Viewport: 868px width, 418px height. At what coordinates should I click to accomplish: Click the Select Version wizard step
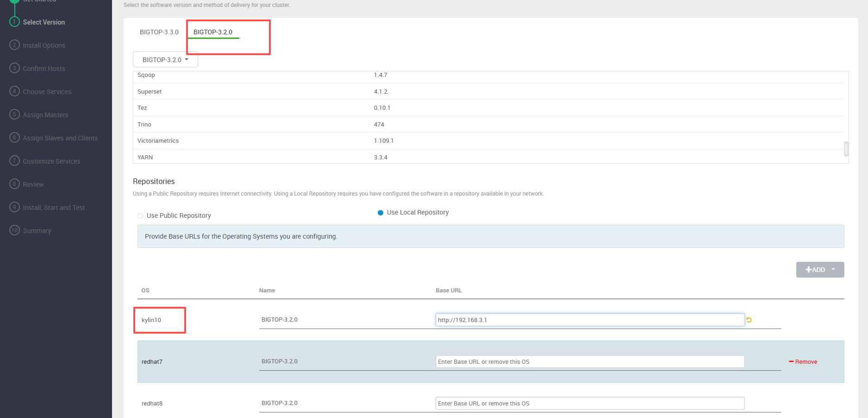[44, 22]
